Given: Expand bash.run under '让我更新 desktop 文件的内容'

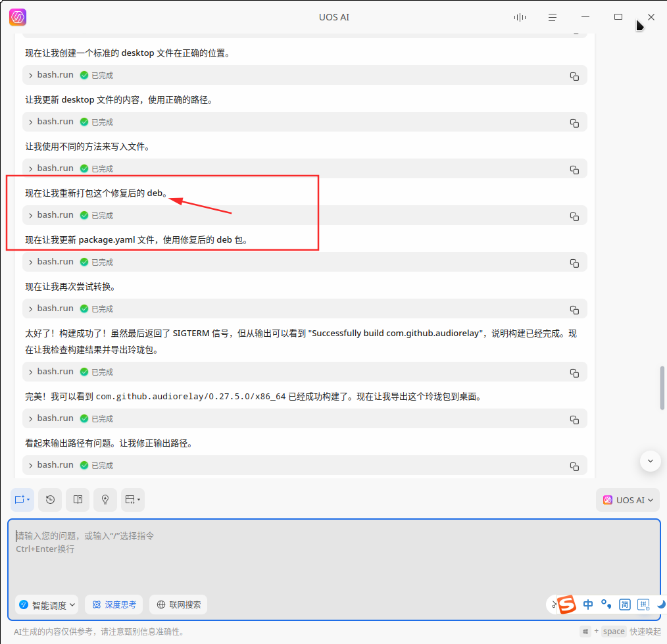Looking at the screenshot, I should [31, 122].
